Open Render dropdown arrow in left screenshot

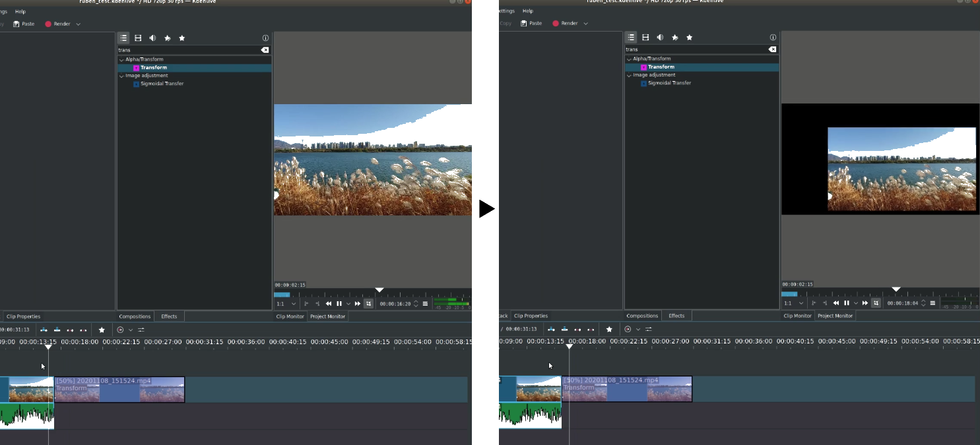click(79, 24)
